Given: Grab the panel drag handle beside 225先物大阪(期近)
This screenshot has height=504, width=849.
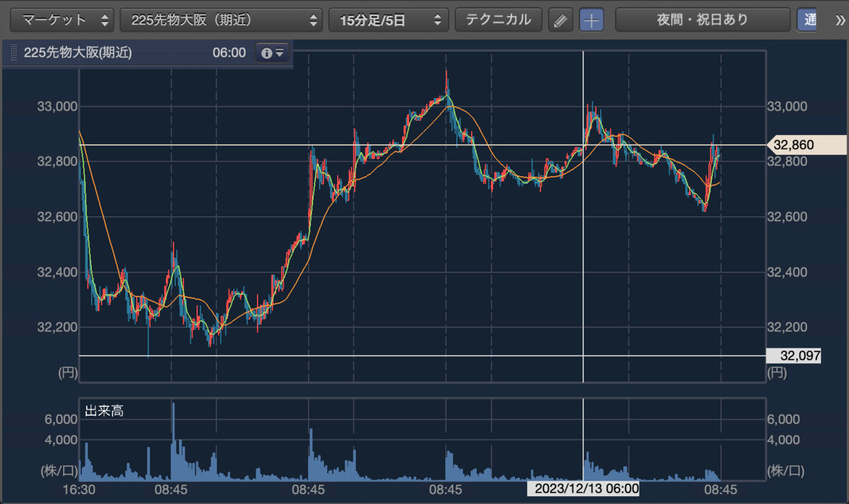Looking at the screenshot, I should pyautogui.click(x=13, y=53).
